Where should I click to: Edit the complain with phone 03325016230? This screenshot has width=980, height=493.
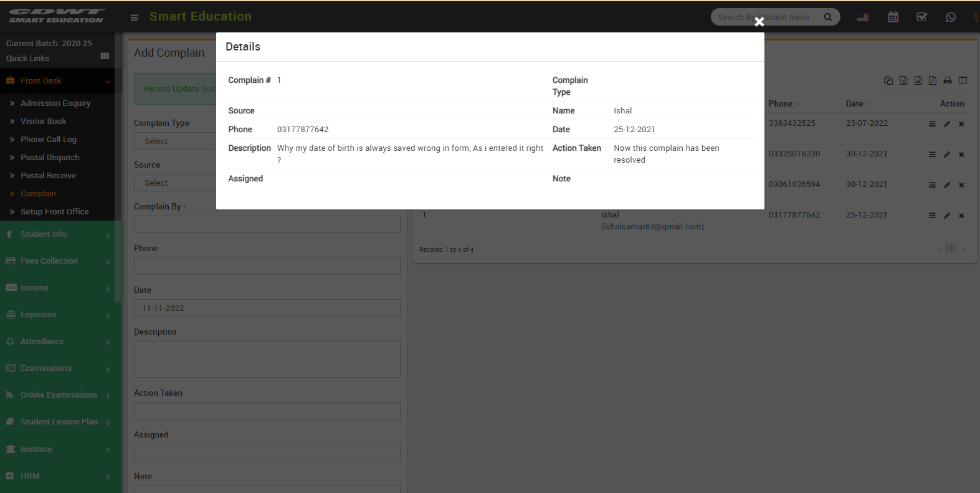947,155
